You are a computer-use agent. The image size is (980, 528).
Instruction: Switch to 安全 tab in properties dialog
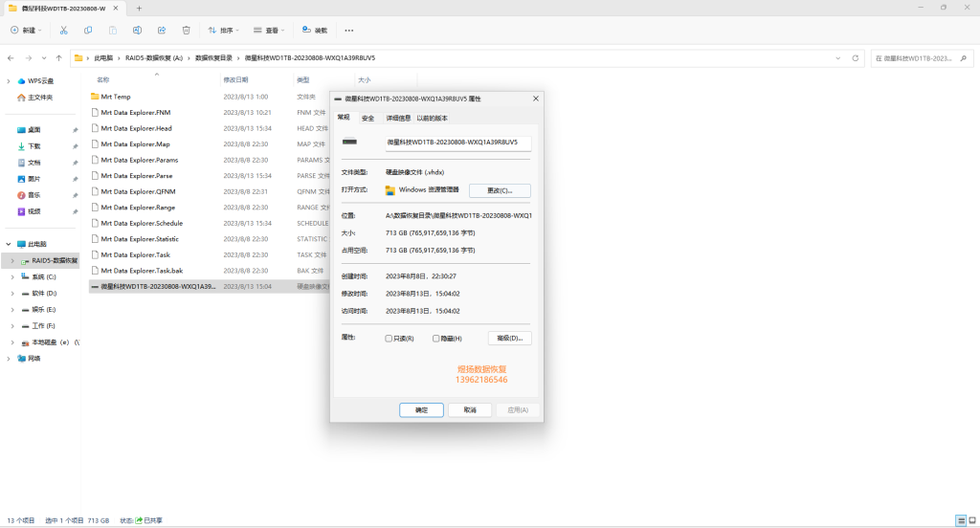pos(367,118)
